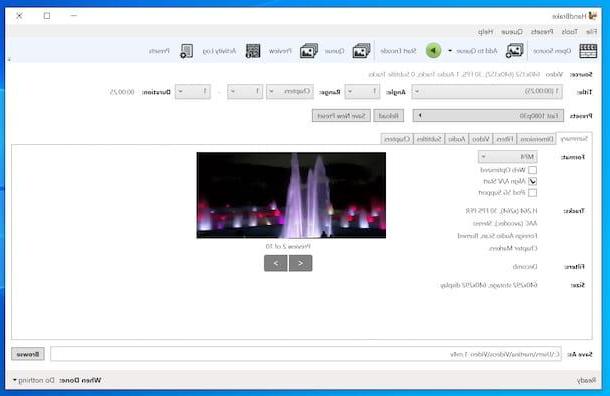
Task: Open the starting chapter dropdown
Action: pyautogui.click(x=245, y=92)
